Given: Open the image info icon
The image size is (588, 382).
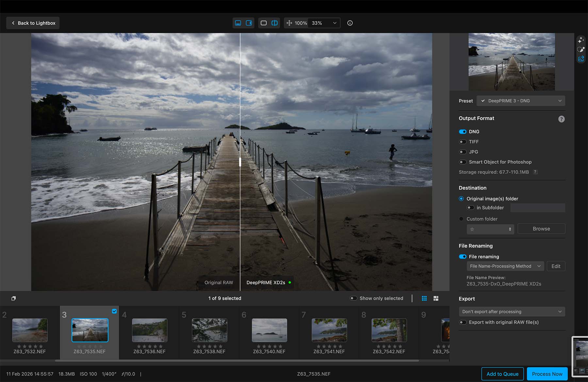Looking at the screenshot, I should coord(350,23).
